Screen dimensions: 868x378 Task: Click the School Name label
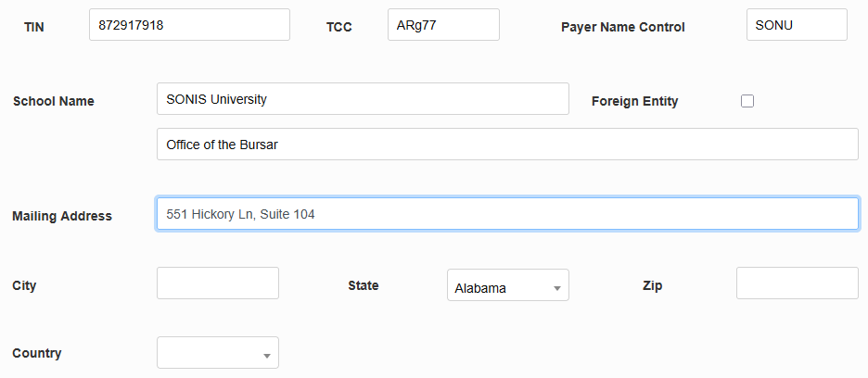coord(54,101)
